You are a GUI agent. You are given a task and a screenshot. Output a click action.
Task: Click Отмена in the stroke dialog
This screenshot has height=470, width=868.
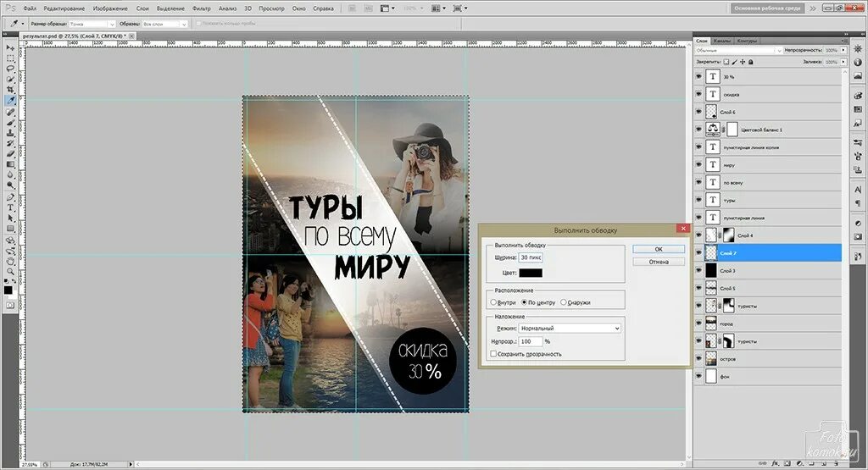point(659,262)
